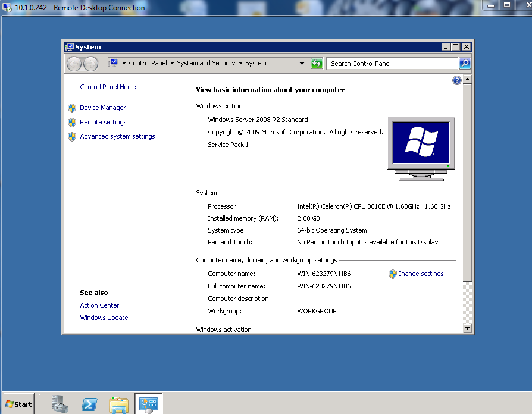Click Change settings link
Viewport: 532px width, 414px height.
coord(420,274)
